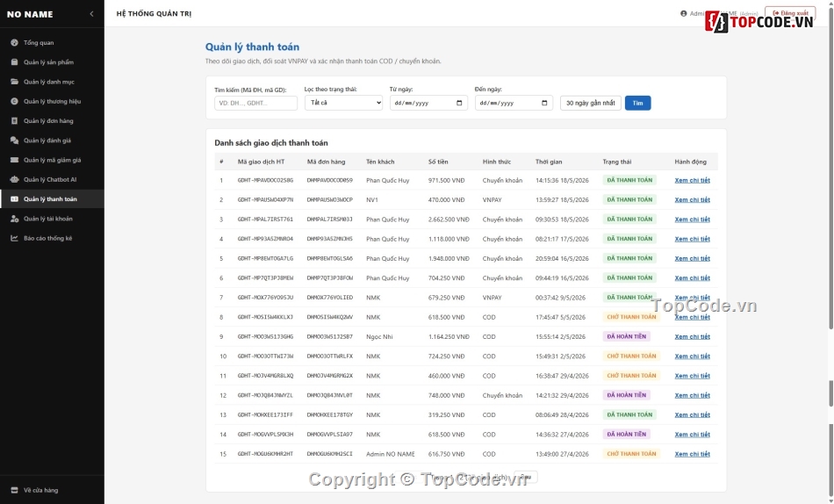834x504 pixels.
Task: Click the Đến ngày date input
Action: coord(514,103)
